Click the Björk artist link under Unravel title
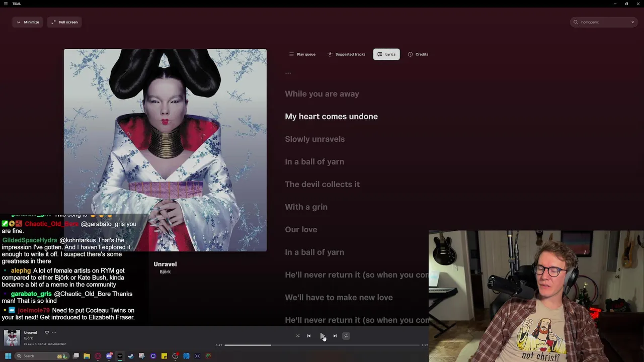The height and width of the screenshot is (362, 644). [x=165, y=272]
